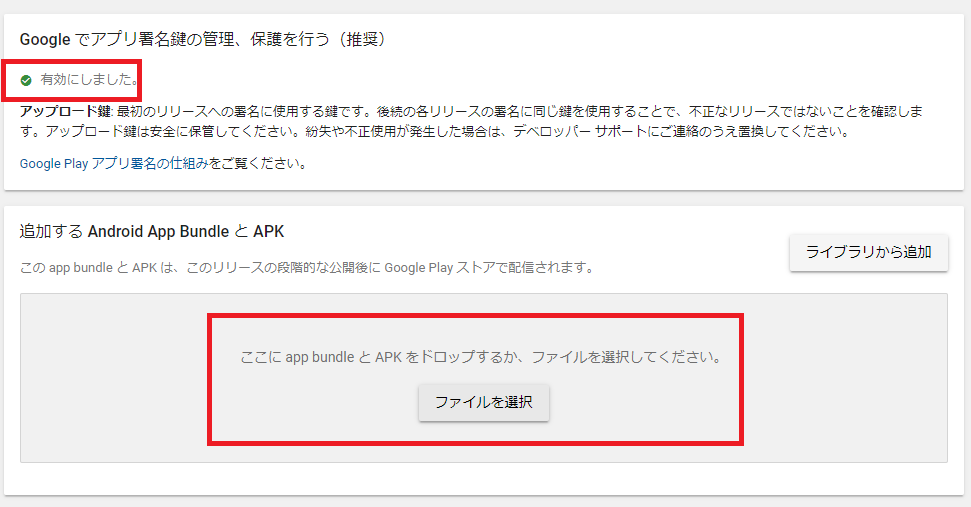Click the description この app bundle と APK は
Image resolution: width=971 pixels, height=507 pixels.
(307, 267)
